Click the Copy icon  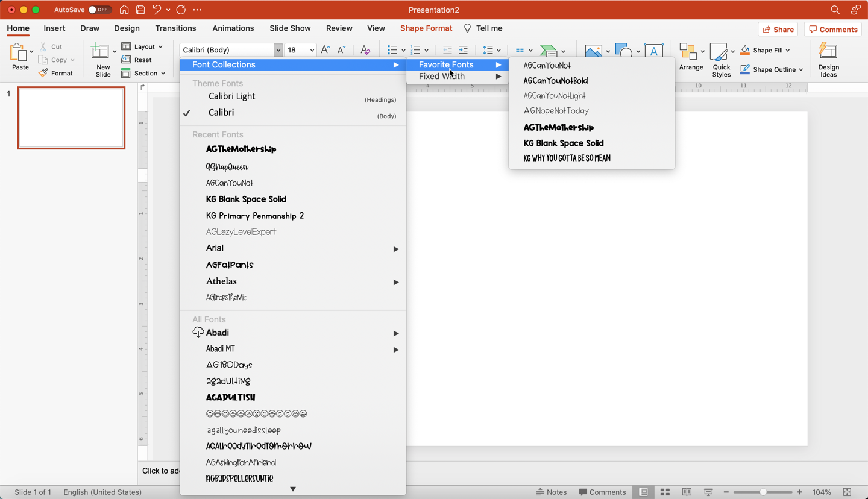pyautogui.click(x=43, y=60)
